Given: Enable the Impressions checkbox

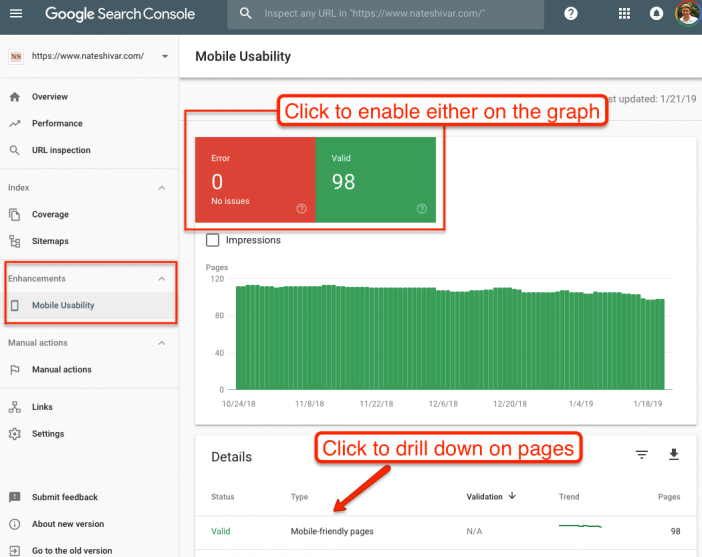Looking at the screenshot, I should [213, 240].
